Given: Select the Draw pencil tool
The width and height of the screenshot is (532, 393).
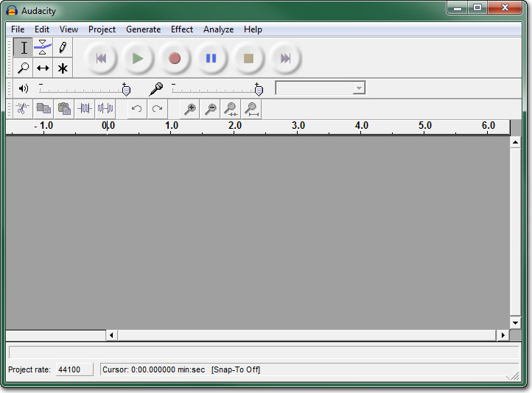Looking at the screenshot, I should point(63,48).
